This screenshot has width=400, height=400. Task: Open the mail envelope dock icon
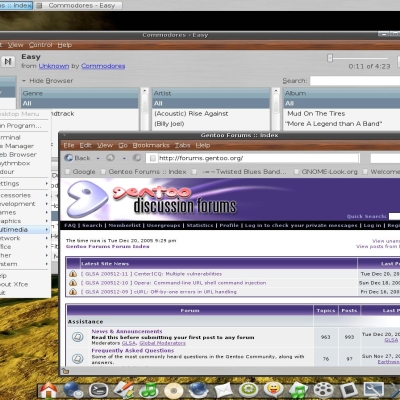(223, 391)
